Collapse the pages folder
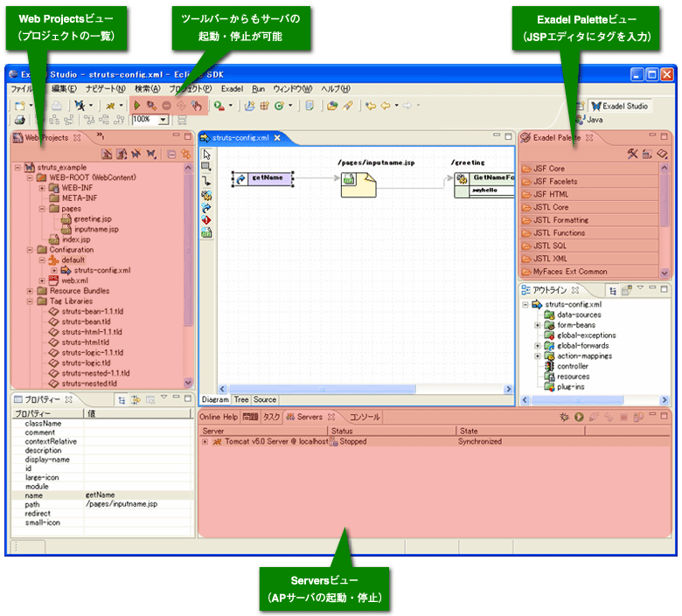Viewport: 682px width, 616px height. [42, 209]
